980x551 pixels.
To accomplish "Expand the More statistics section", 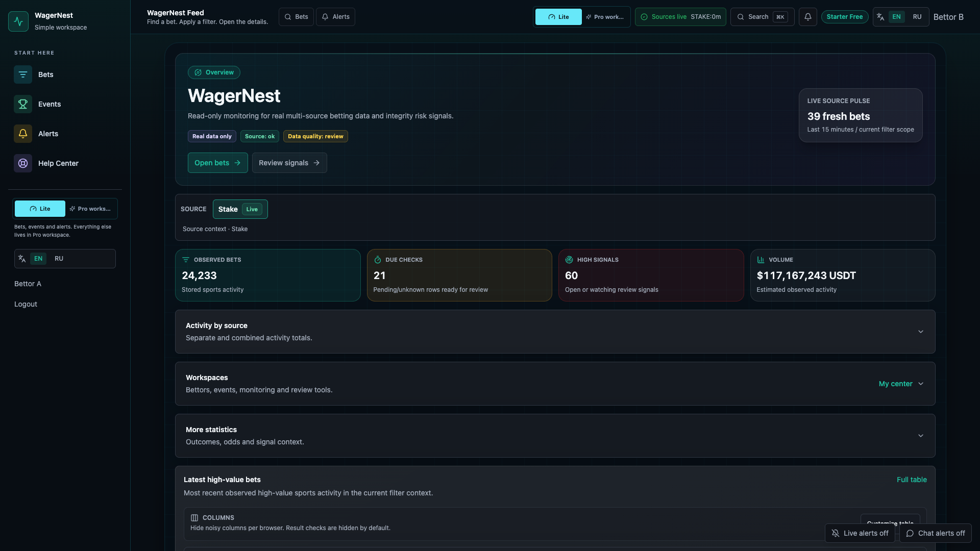I will tap(555, 436).
